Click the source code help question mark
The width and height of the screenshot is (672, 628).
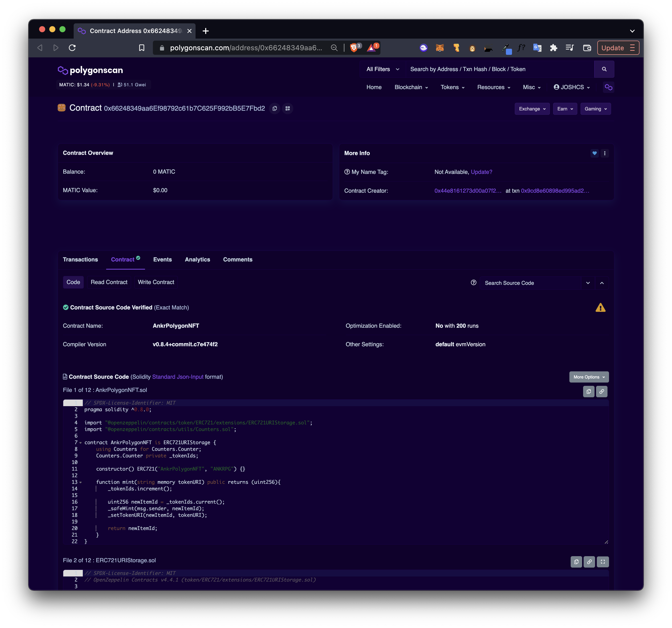click(473, 283)
